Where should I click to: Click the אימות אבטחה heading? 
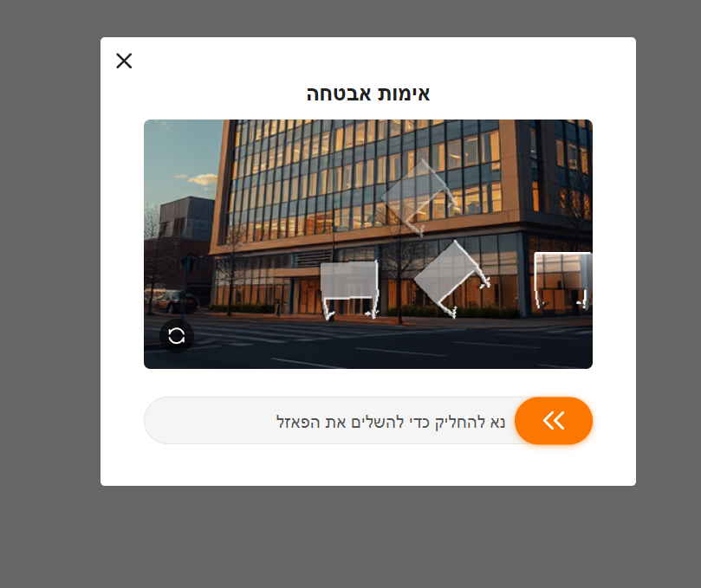coord(368,94)
